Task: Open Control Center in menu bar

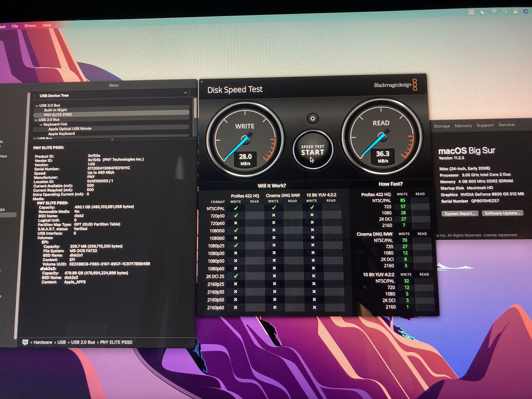Action: click(516, 11)
